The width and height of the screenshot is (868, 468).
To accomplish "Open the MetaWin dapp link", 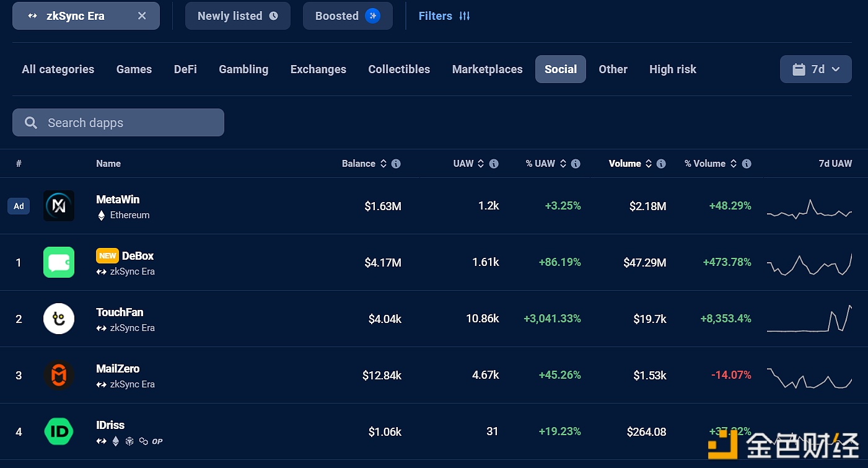I will (x=118, y=200).
